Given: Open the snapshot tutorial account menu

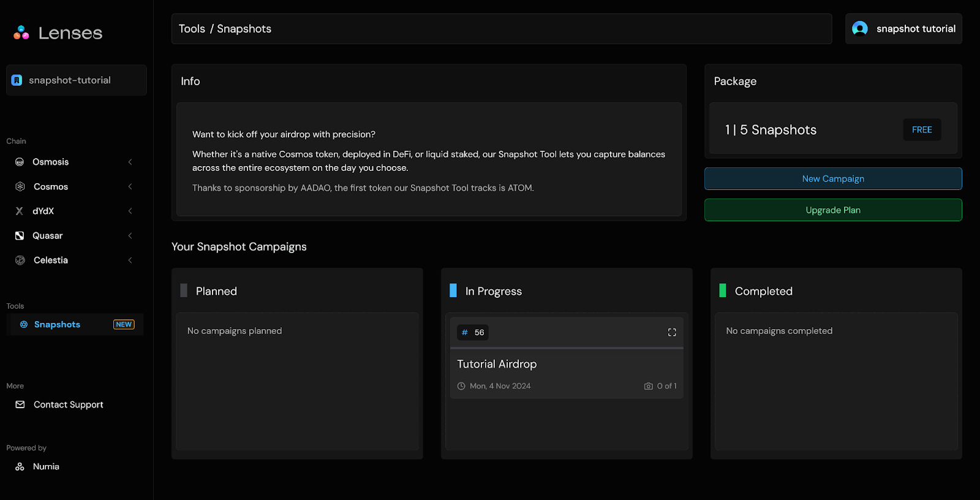Looking at the screenshot, I should (x=903, y=29).
